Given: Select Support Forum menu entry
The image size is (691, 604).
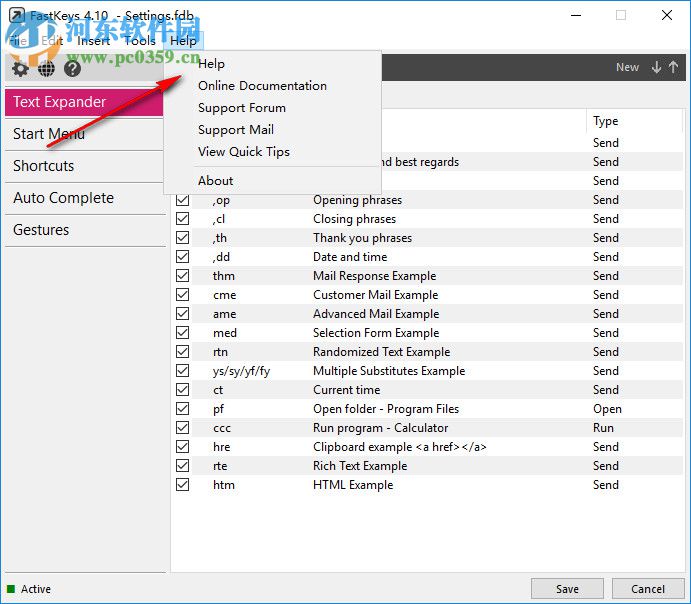Looking at the screenshot, I should pyautogui.click(x=242, y=108).
